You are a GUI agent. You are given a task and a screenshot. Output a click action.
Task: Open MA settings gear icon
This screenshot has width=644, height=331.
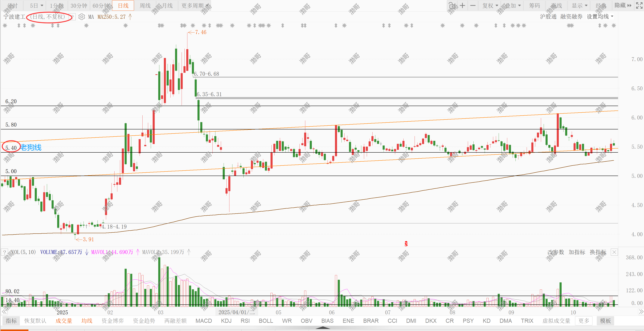coord(81,17)
